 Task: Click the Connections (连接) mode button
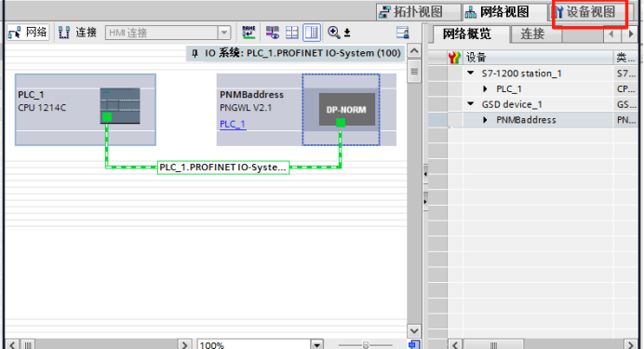(77, 33)
